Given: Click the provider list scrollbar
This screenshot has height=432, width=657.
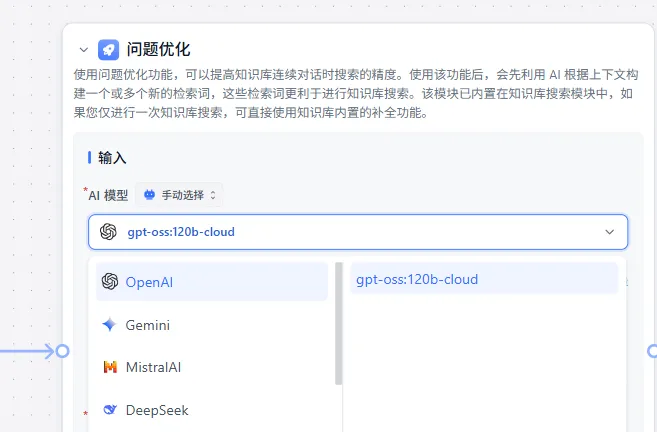Looking at the screenshot, I should [x=339, y=323].
